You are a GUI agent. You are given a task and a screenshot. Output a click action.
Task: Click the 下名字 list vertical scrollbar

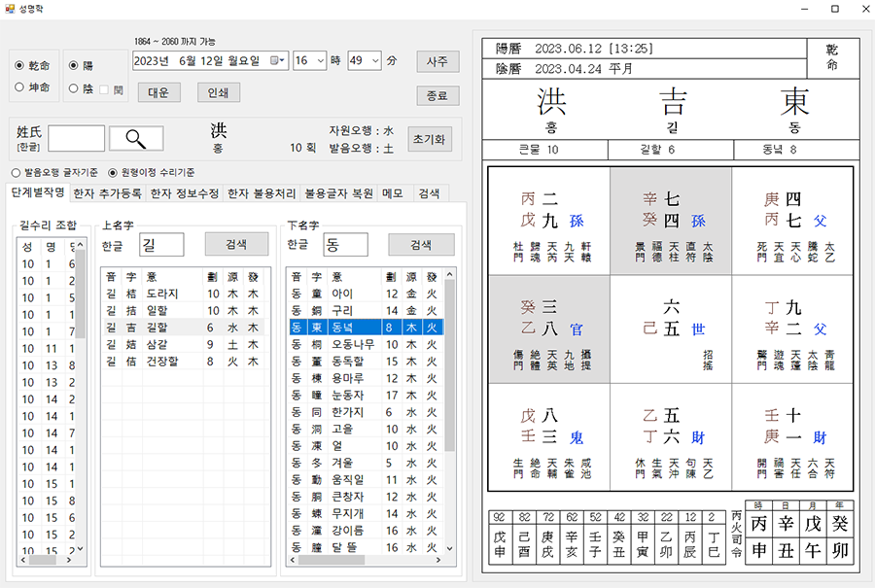point(449,389)
